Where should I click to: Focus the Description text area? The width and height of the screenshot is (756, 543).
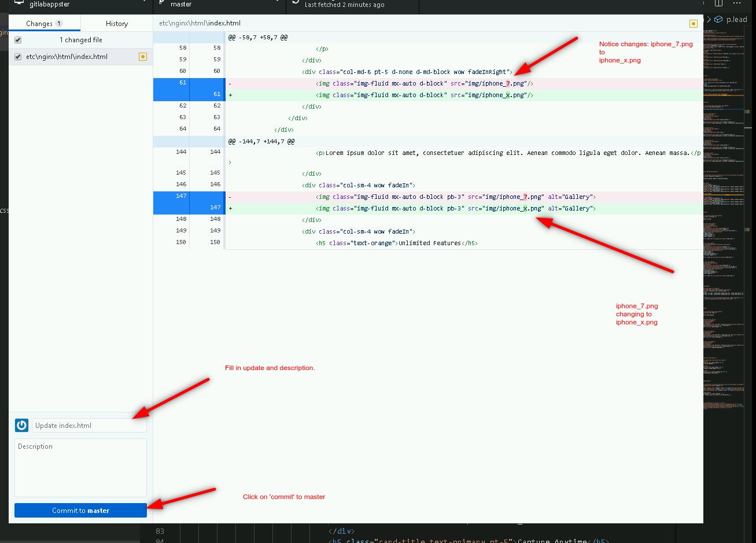(x=80, y=468)
